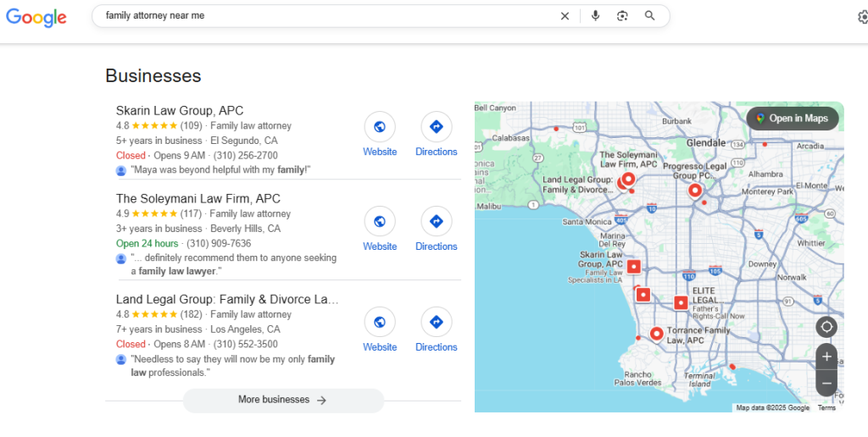Screen dimensions: 868x437
Task: Select Soleymani Law Firm map pin
Action: coord(628,180)
